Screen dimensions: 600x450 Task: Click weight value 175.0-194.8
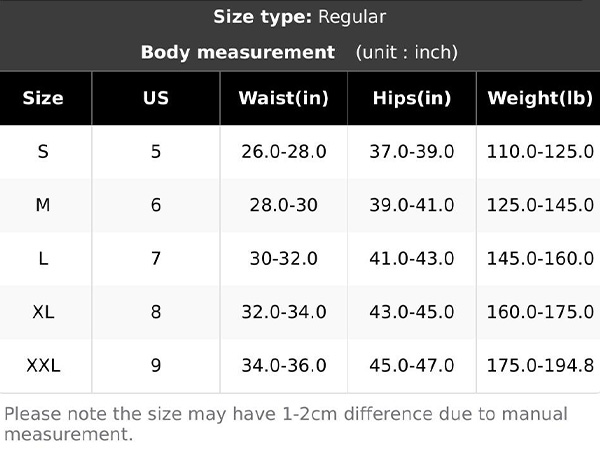[540, 365]
